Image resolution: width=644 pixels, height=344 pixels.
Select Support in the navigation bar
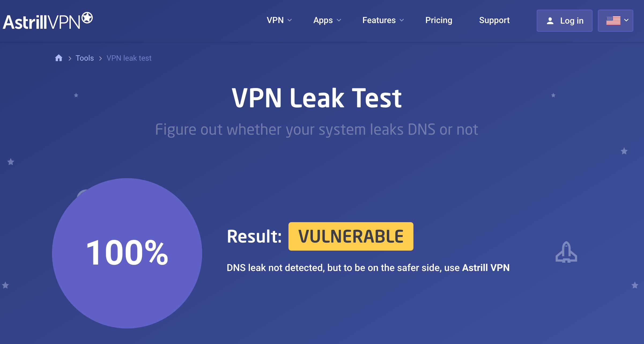[494, 20]
